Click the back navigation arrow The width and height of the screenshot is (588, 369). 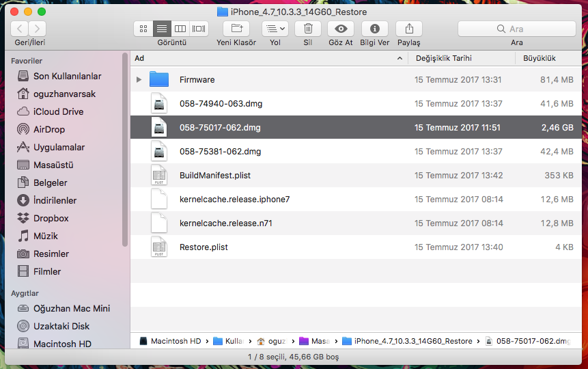click(x=20, y=29)
